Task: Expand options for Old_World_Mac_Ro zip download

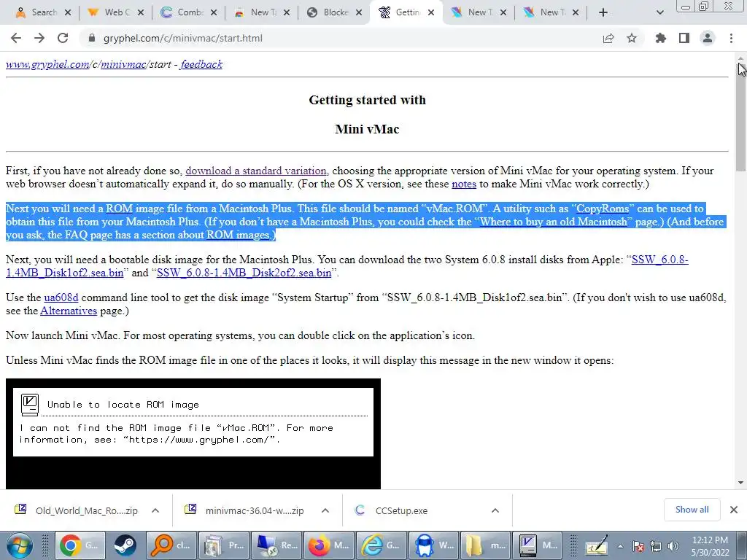Action: coord(155,510)
